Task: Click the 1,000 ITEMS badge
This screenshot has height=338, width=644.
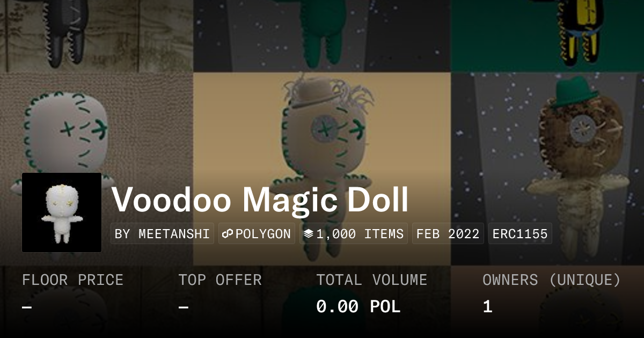Action: (354, 234)
